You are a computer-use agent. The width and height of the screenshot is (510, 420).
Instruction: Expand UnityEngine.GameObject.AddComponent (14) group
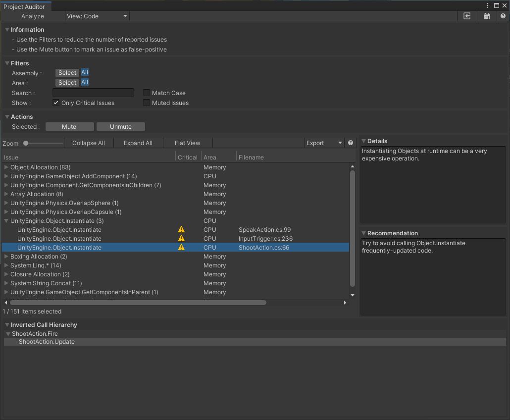pyautogui.click(x=6, y=176)
